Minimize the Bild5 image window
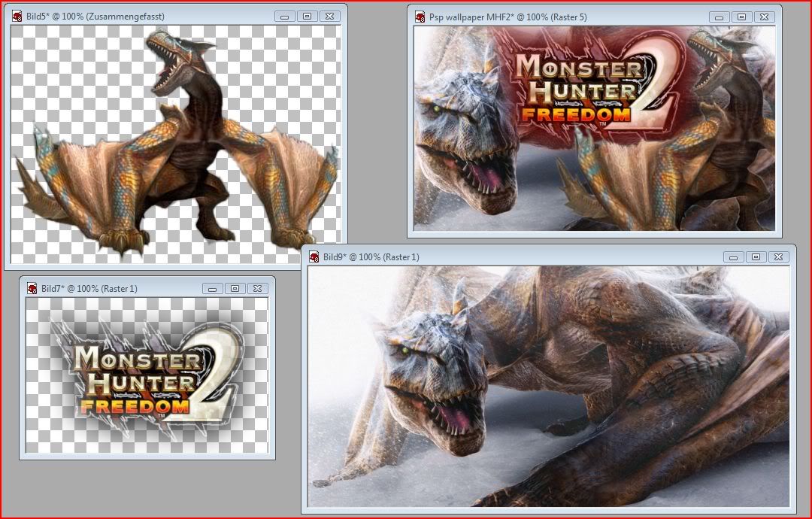This screenshot has height=519, width=812. [x=283, y=16]
